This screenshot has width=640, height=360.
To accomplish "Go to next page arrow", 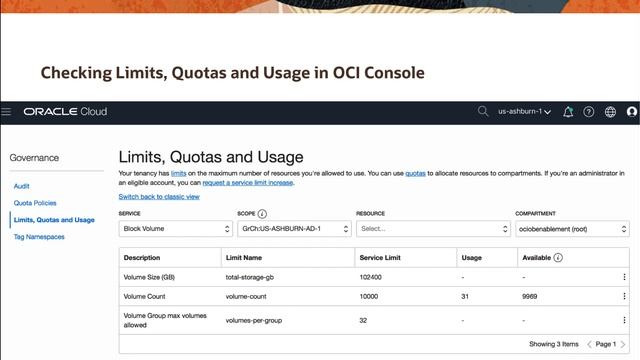I will (623, 344).
